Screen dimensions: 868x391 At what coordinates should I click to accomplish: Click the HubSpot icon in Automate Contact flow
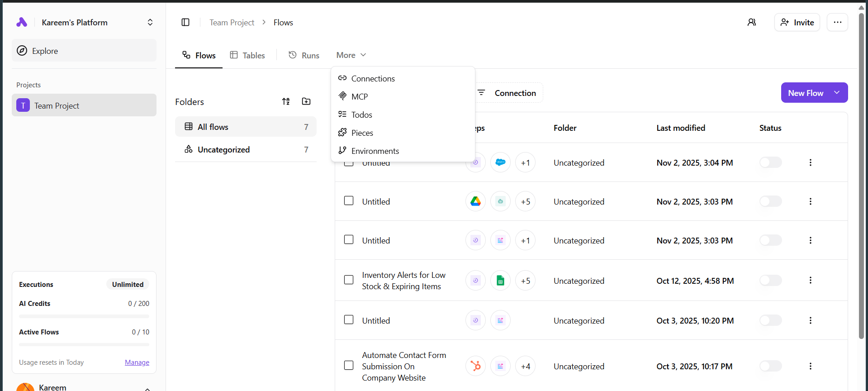(x=475, y=366)
